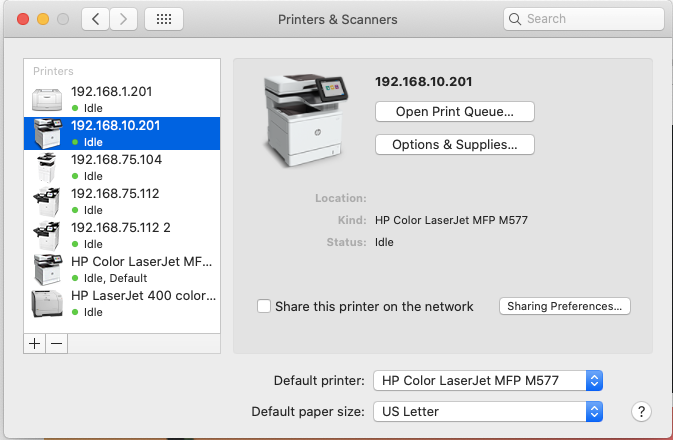Expand the Default paper size dropdown

(488, 411)
